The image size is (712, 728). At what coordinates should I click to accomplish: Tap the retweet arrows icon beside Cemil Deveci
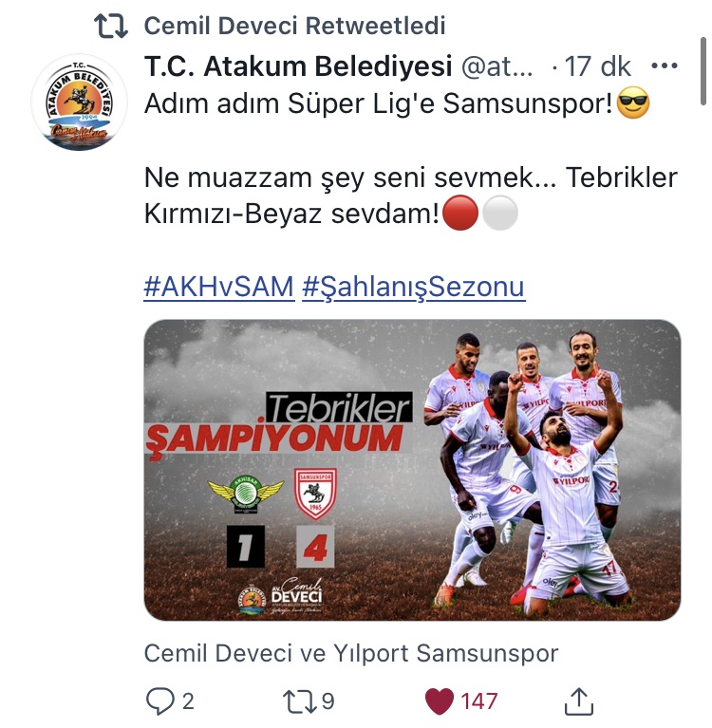pyautogui.click(x=111, y=26)
